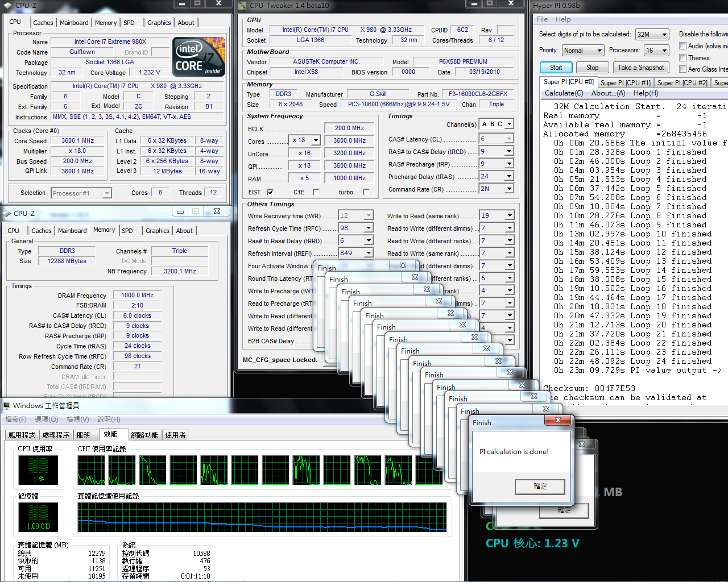Switch to Super PI [CPU #1] tab
Viewport: 728px width, 582px height.
tap(625, 83)
